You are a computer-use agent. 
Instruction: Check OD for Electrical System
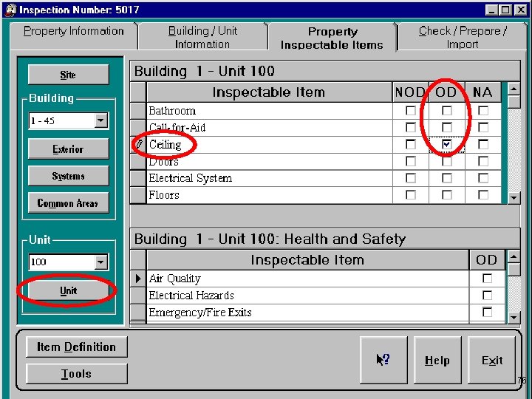click(x=447, y=178)
